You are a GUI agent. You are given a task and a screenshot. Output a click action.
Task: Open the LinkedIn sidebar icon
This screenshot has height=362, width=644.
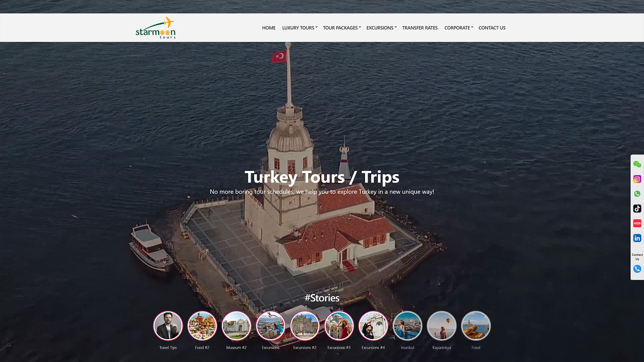(x=637, y=238)
